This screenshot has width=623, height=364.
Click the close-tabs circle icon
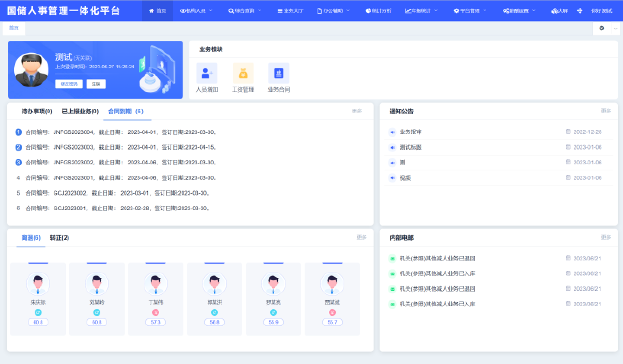pos(602,28)
